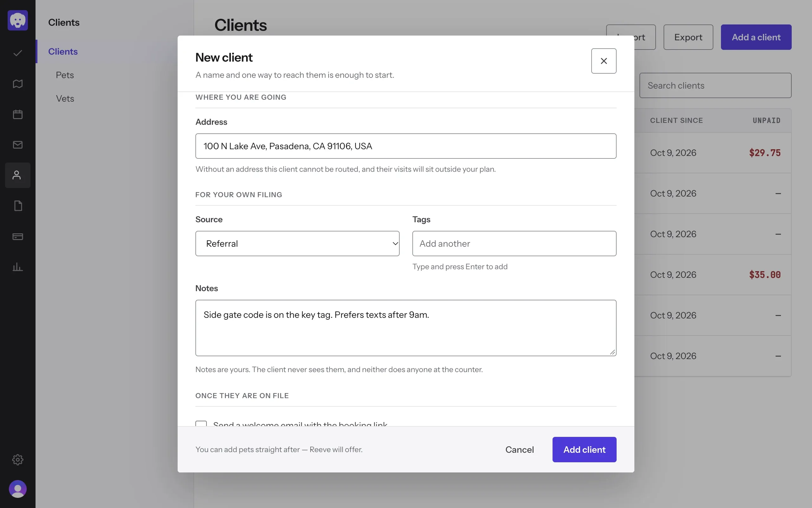Go to Vets in the left menu
Viewport: 812px width, 508px height.
click(65, 98)
